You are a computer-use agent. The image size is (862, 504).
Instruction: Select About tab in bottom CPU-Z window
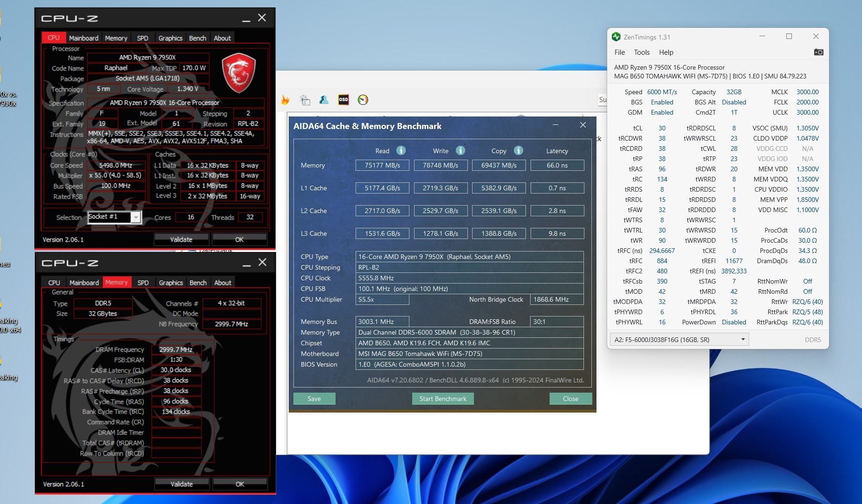coord(222,283)
